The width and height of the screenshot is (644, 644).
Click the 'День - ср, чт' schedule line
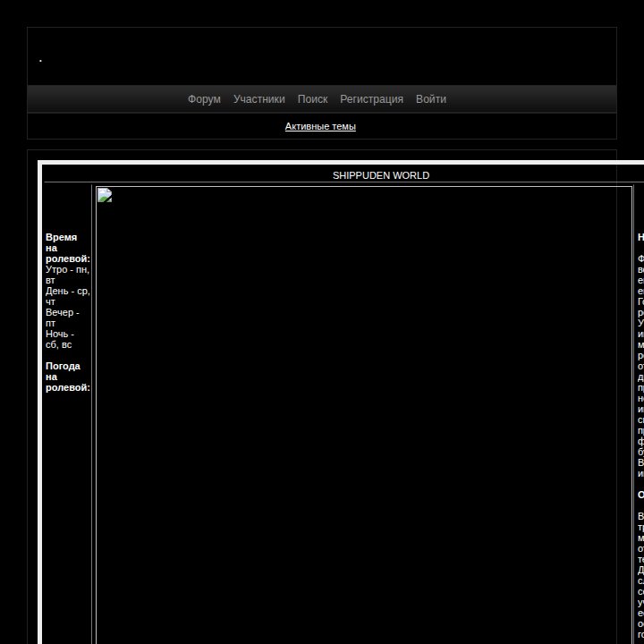coord(68,296)
